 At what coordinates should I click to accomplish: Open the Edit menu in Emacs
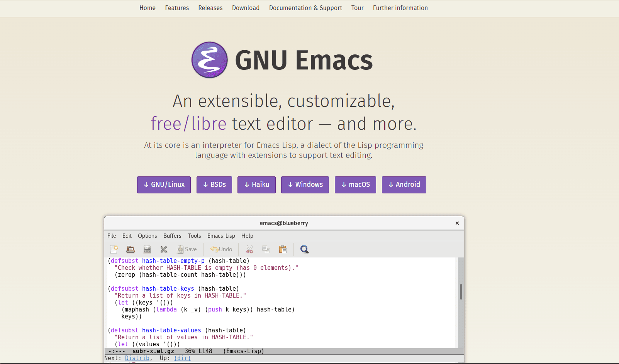pos(127,236)
